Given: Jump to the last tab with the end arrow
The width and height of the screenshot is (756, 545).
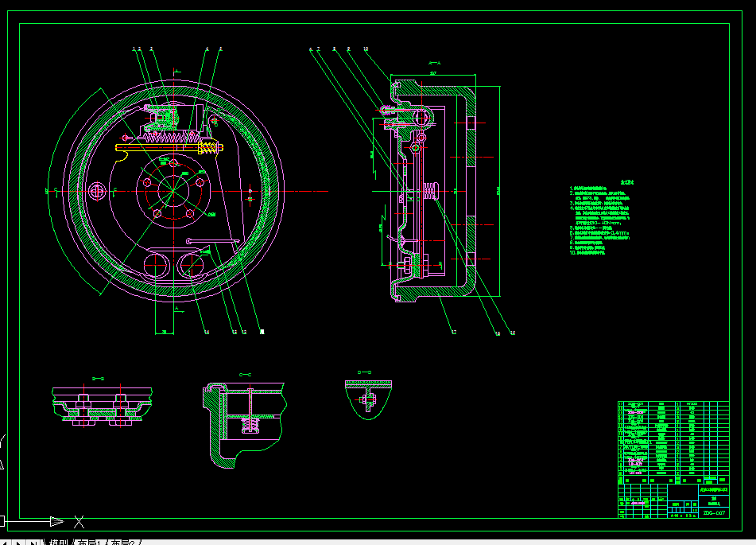Looking at the screenshot, I should tap(33, 542).
